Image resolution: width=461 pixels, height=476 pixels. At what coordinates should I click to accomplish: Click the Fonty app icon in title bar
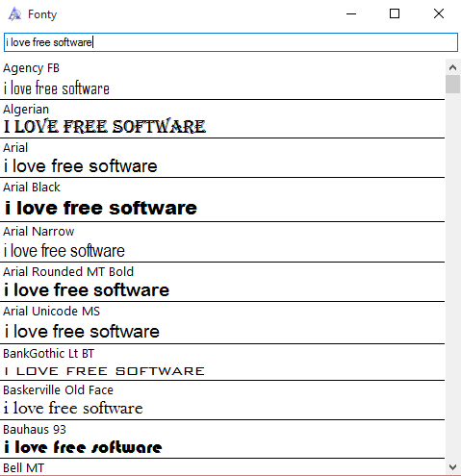coord(14,14)
